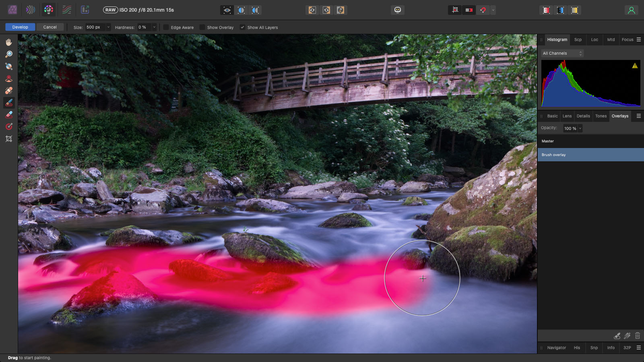
Task: Delete overlay with trash icon
Action: tap(638, 335)
